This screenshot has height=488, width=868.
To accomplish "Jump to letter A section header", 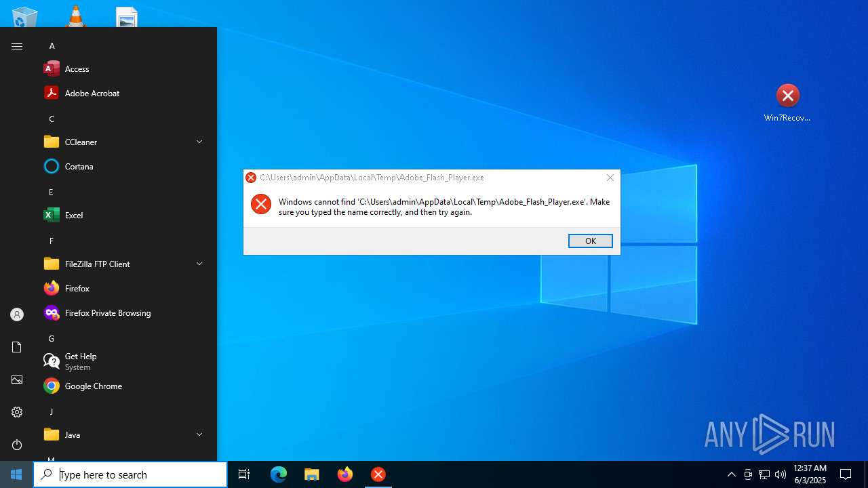I will (x=52, y=45).
